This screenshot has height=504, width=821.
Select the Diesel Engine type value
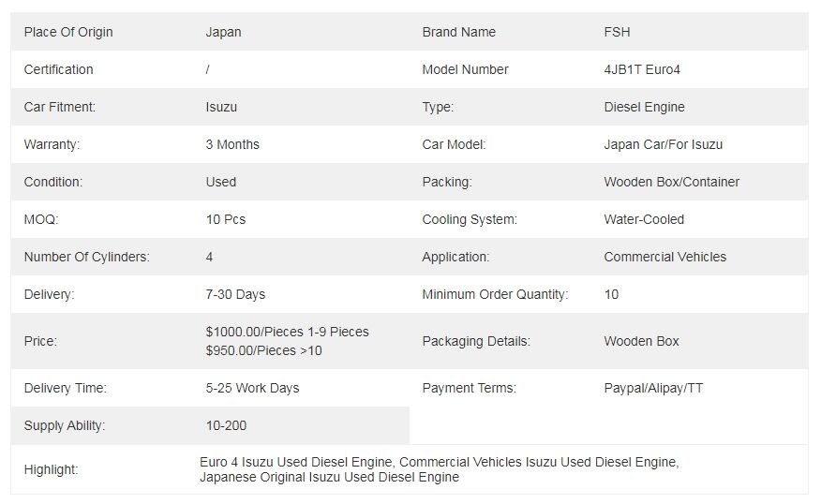[x=644, y=108]
